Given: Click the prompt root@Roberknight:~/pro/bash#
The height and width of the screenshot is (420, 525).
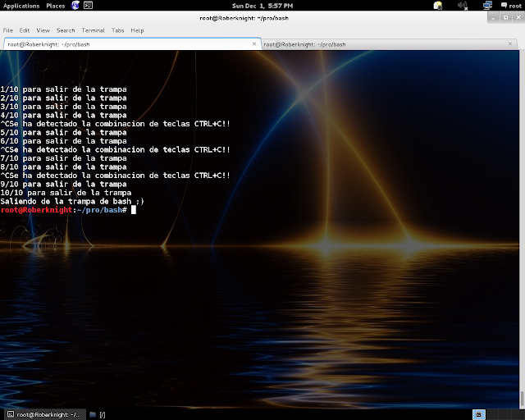Looking at the screenshot, I should coord(64,210).
